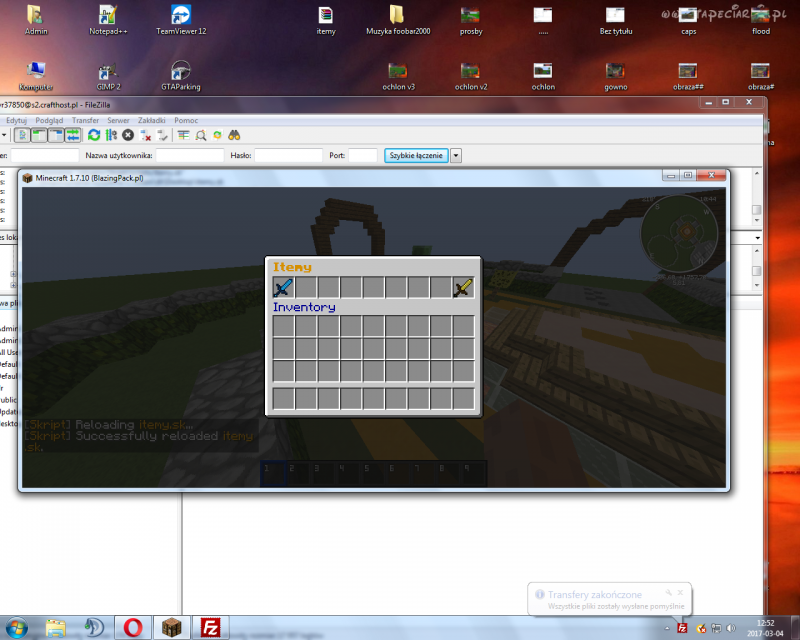The image size is (800, 640).
Task: Toggle local directory tree display
Action: click(39, 135)
